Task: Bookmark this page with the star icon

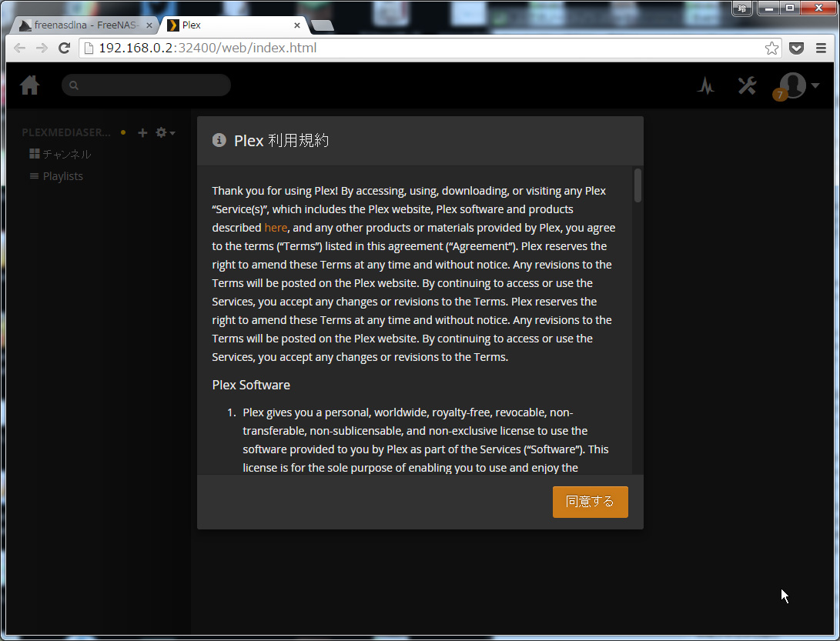Action: click(771, 48)
